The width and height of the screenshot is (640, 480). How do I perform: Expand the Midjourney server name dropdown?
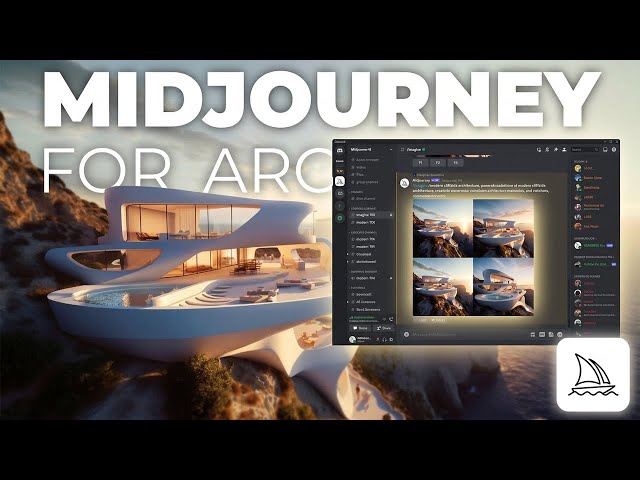point(391,150)
